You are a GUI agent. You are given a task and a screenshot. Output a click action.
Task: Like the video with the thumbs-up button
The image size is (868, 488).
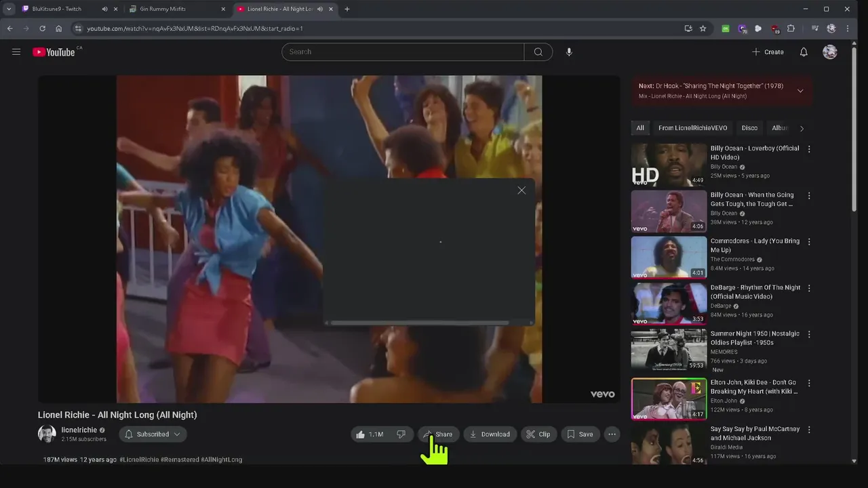coord(370,434)
